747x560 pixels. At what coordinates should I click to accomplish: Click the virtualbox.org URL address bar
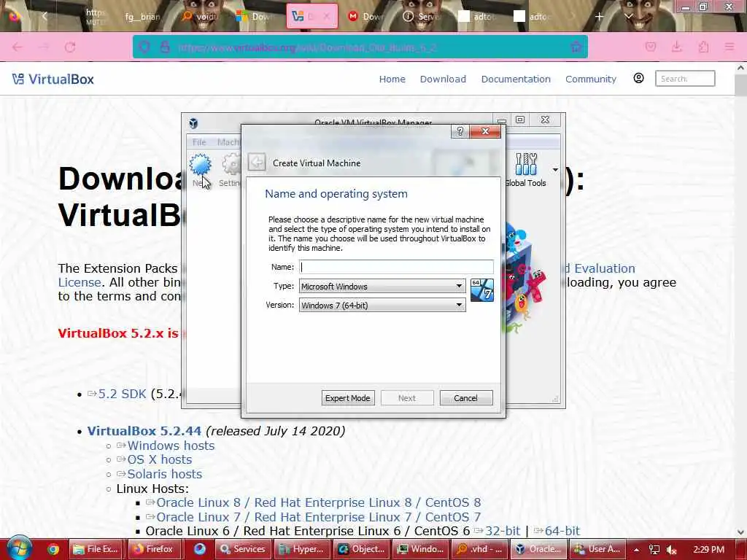(360, 47)
